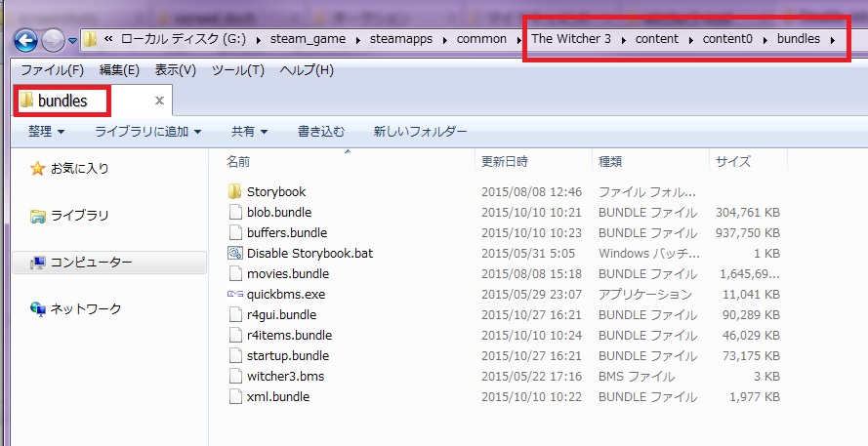
Task: Click 2015/10/27 16:21 date of r4gui.bundle
Action: (531, 315)
